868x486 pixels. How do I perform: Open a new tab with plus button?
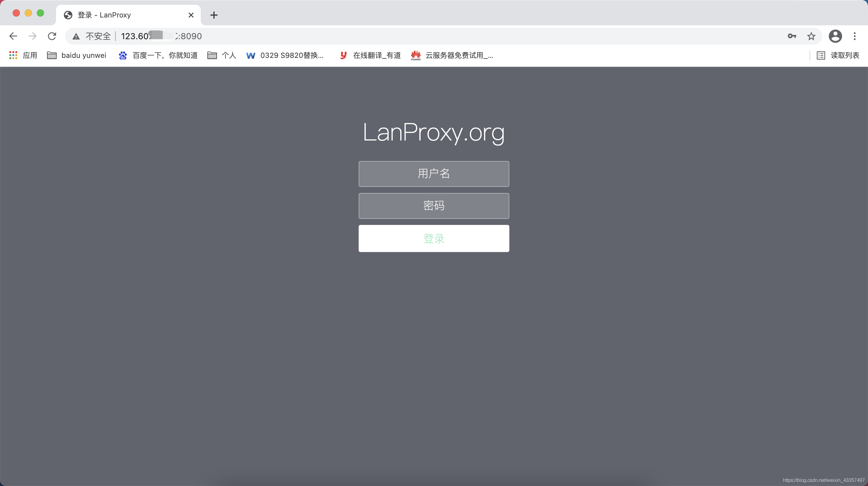214,15
